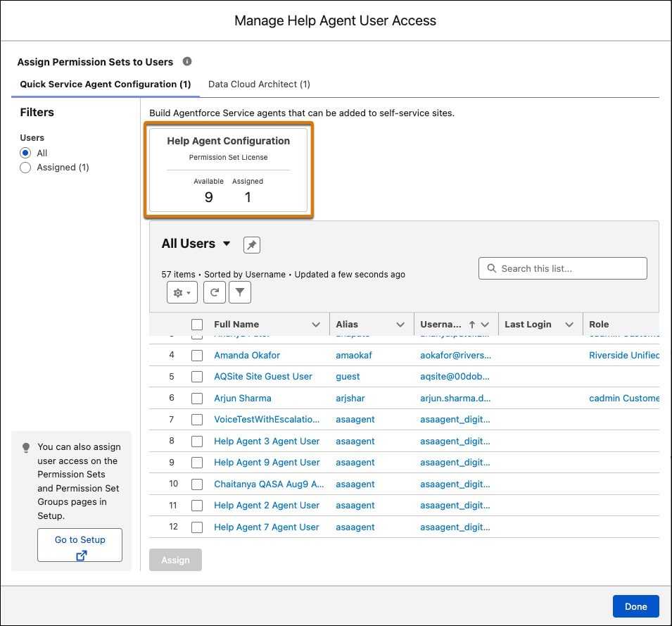Click the arjshar alias link
The width and height of the screenshot is (672, 626).
click(x=350, y=398)
